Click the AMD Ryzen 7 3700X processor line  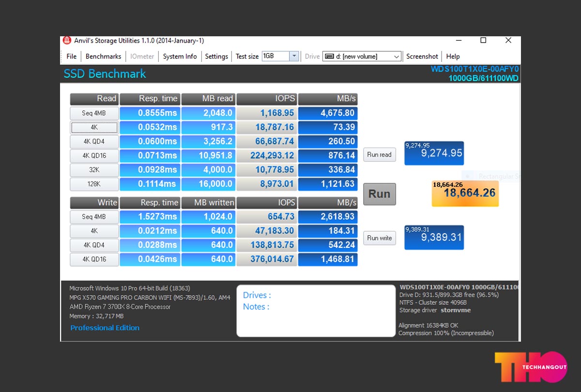pyautogui.click(x=120, y=307)
